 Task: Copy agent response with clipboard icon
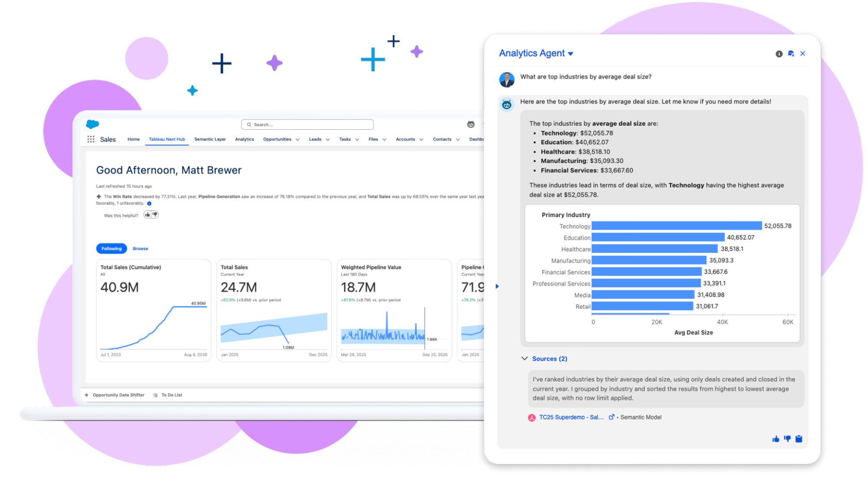click(x=799, y=439)
